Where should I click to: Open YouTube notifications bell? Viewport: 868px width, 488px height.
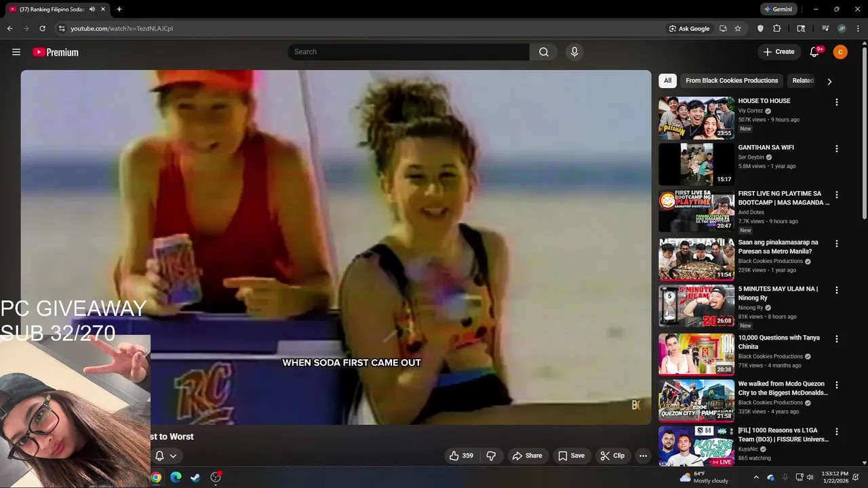point(814,52)
